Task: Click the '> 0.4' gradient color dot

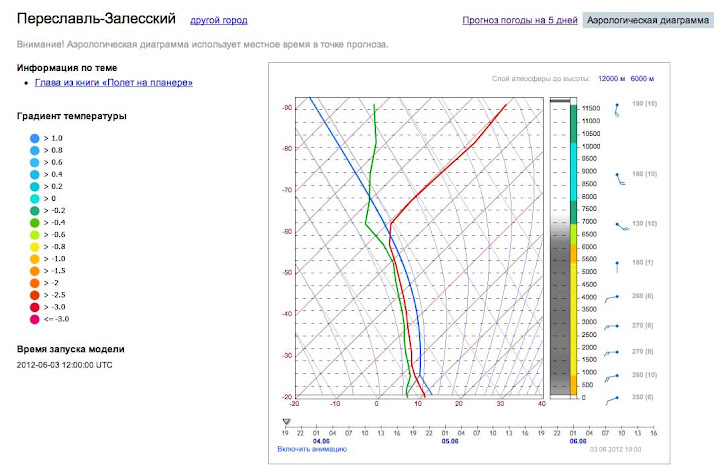Action: tap(34, 174)
